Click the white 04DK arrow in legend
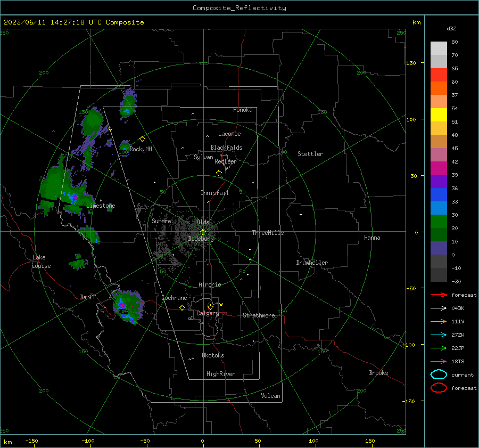This screenshot has width=479, height=448. click(x=439, y=308)
